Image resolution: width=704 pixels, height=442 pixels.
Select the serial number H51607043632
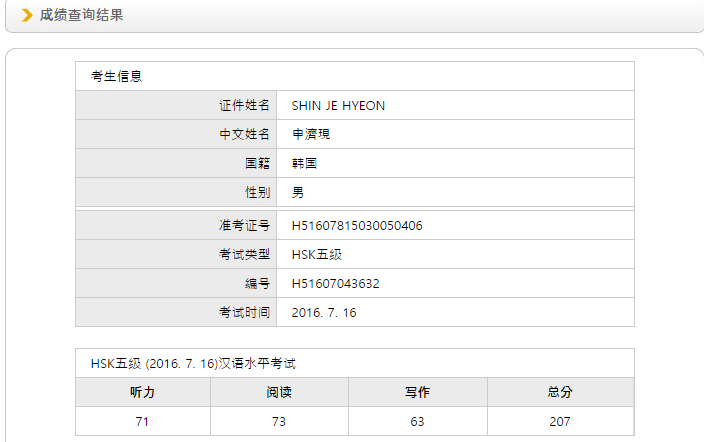click(335, 284)
